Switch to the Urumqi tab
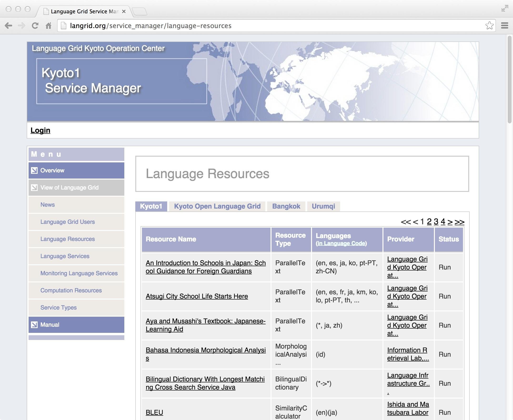 [323, 206]
